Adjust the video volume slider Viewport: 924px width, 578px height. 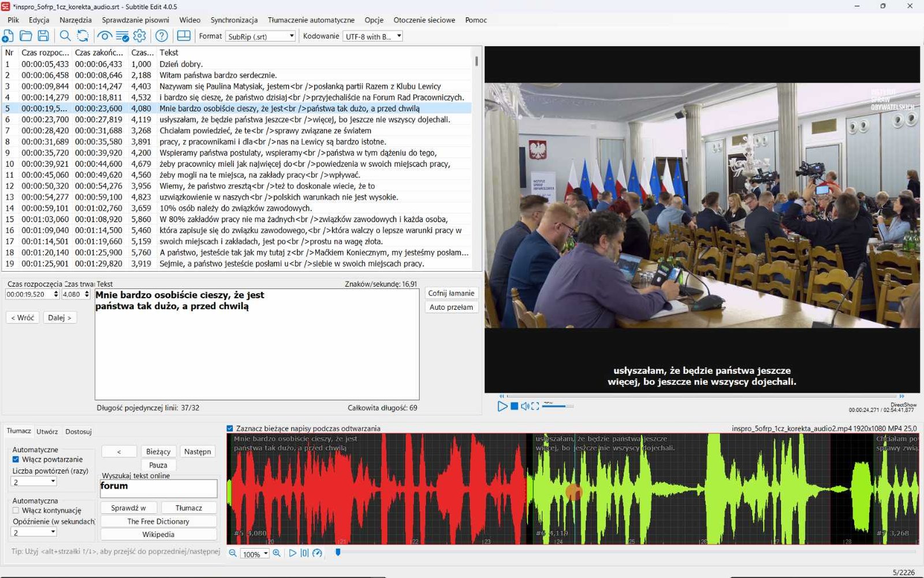click(557, 406)
